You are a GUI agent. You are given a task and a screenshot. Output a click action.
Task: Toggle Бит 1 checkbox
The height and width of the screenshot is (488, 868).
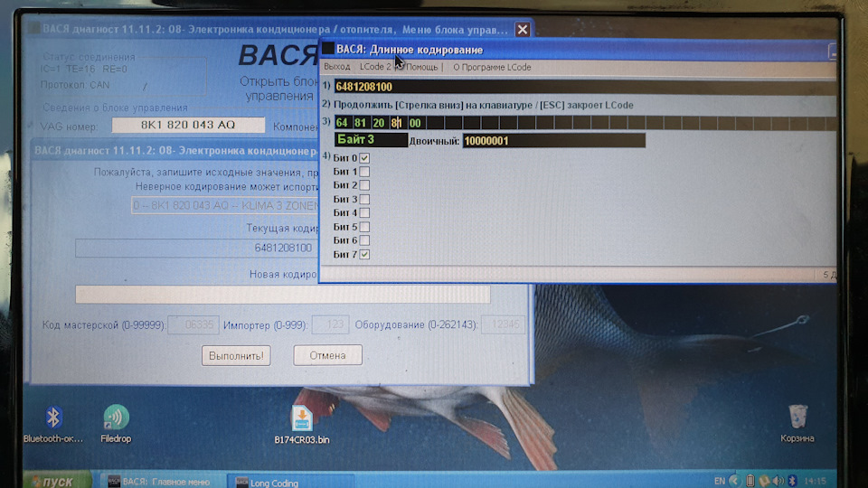[364, 172]
